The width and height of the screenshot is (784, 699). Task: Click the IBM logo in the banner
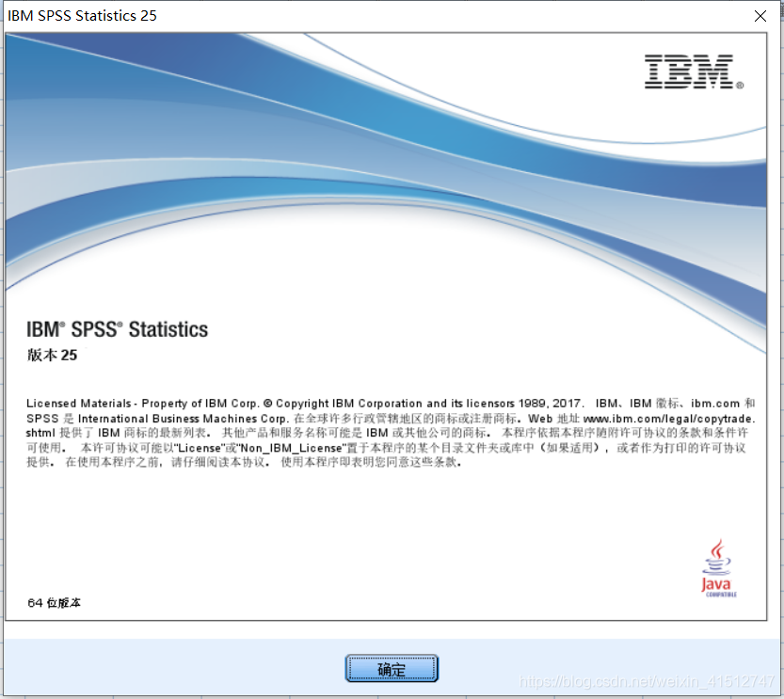point(694,71)
